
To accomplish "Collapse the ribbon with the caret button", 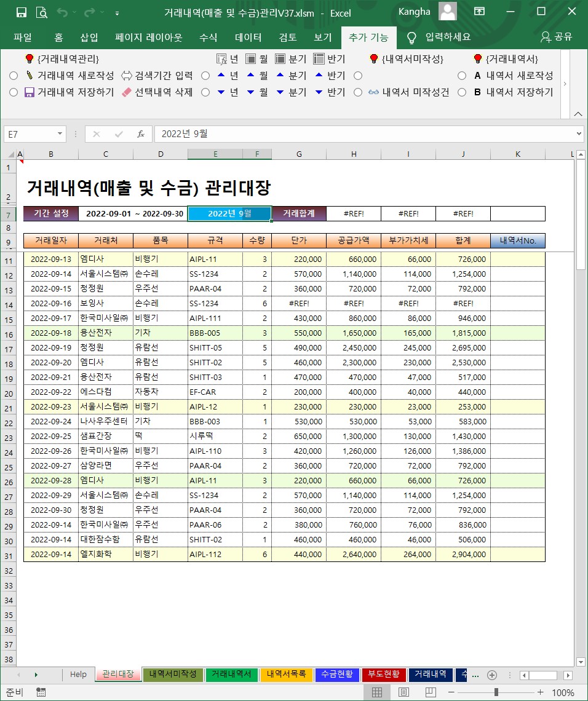I will coord(578,114).
